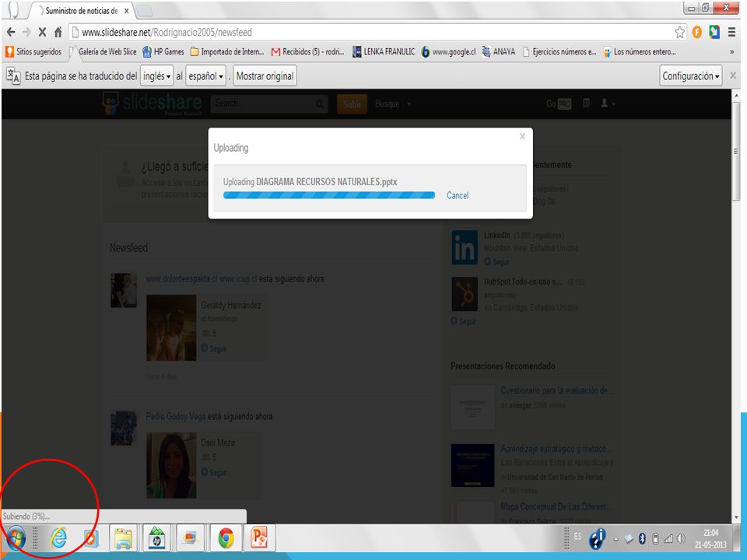Screen dimensions: 747x560
Task: Open the Chrome hamburger menu
Action: [x=731, y=32]
